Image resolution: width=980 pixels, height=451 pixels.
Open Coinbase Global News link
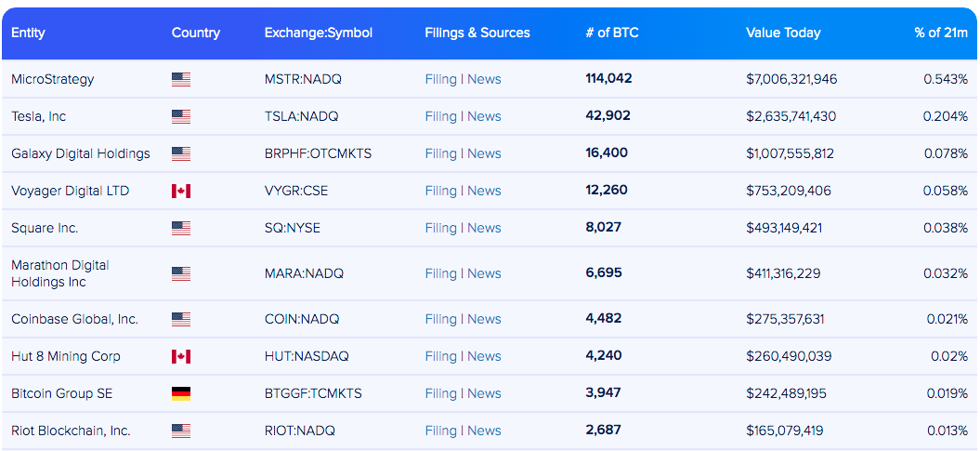pyautogui.click(x=484, y=319)
